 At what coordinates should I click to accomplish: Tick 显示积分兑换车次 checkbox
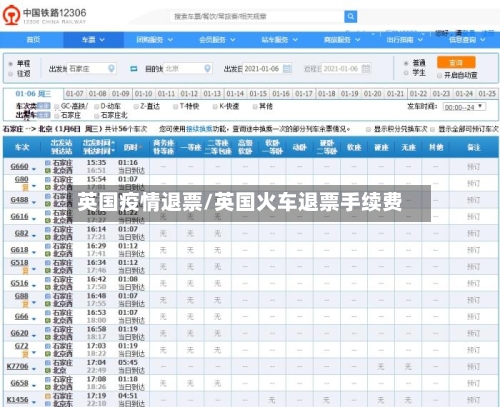(368, 129)
